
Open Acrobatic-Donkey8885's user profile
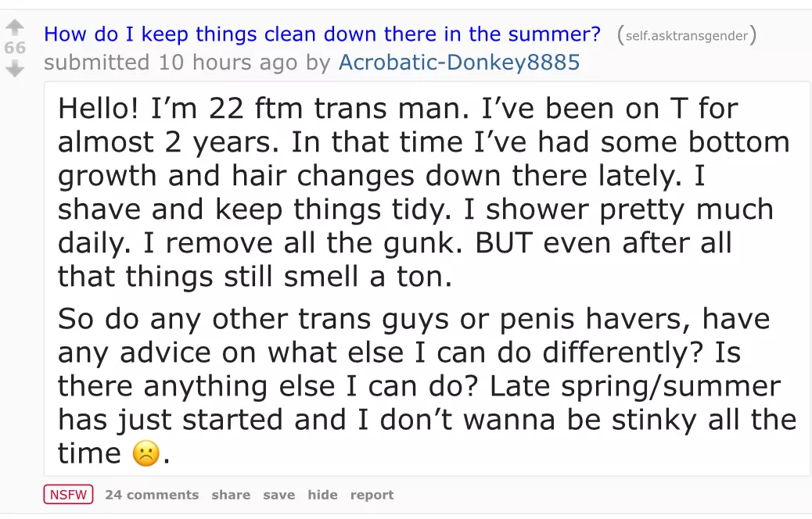[459, 63]
